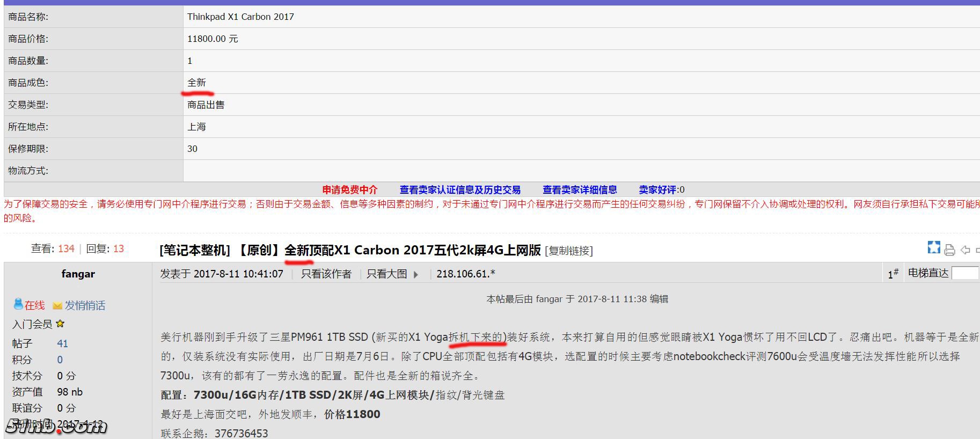Click the 卖家好评 link
Viewport: 980px width, 439px height.
[657, 189]
